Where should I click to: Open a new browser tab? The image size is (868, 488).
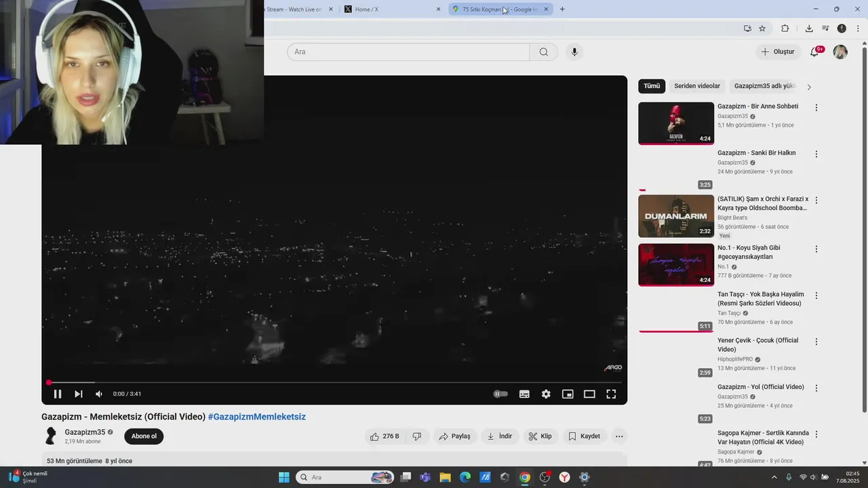click(x=562, y=9)
